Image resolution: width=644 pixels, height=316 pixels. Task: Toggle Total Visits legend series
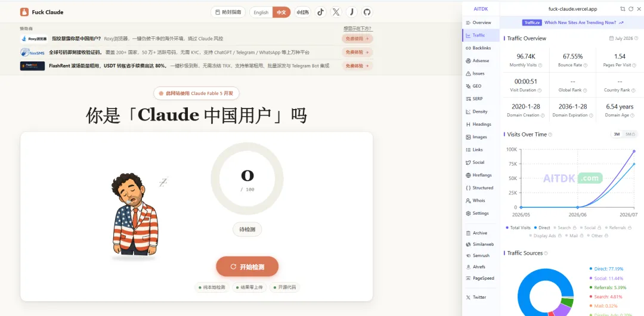tap(518, 228)
